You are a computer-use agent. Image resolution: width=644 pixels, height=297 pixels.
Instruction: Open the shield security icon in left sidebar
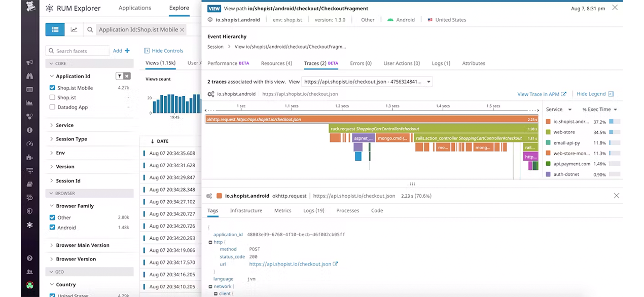tap(30, 211)
